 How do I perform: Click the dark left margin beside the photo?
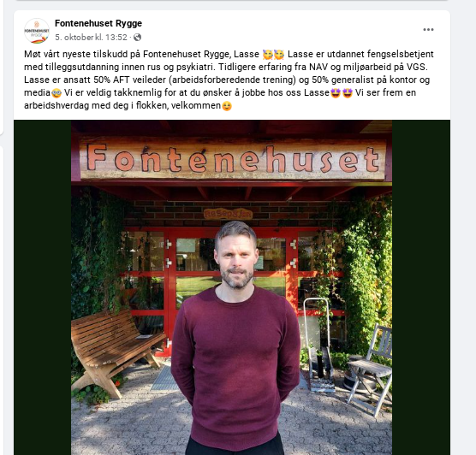pos(43,287)
